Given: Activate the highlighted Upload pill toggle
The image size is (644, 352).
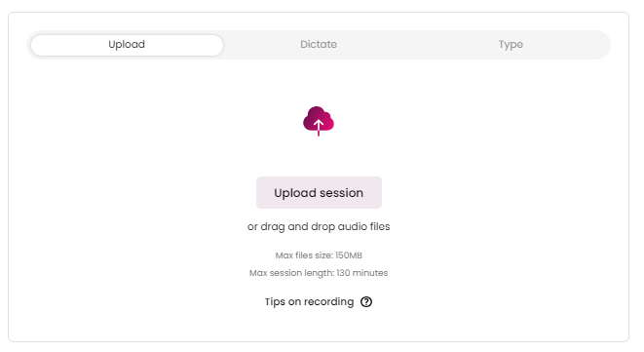Looking at the screenshot, I should coord(127,45).
